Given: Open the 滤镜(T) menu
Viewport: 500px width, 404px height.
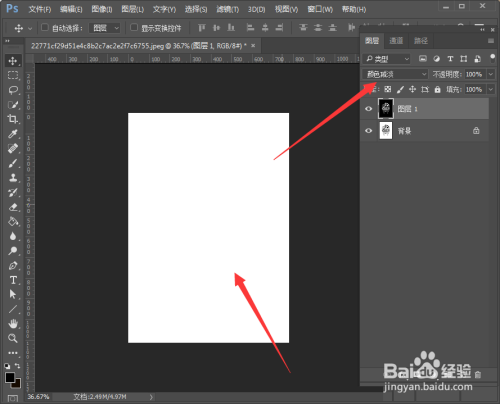Looking at the screenshot, I should (227, 9).
